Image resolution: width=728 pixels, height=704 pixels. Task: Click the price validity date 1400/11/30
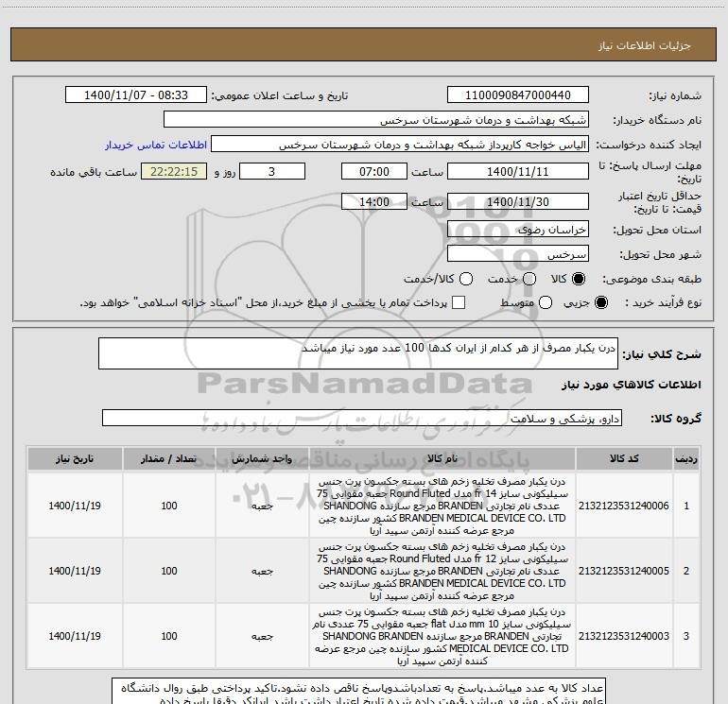tap(518, 202)
